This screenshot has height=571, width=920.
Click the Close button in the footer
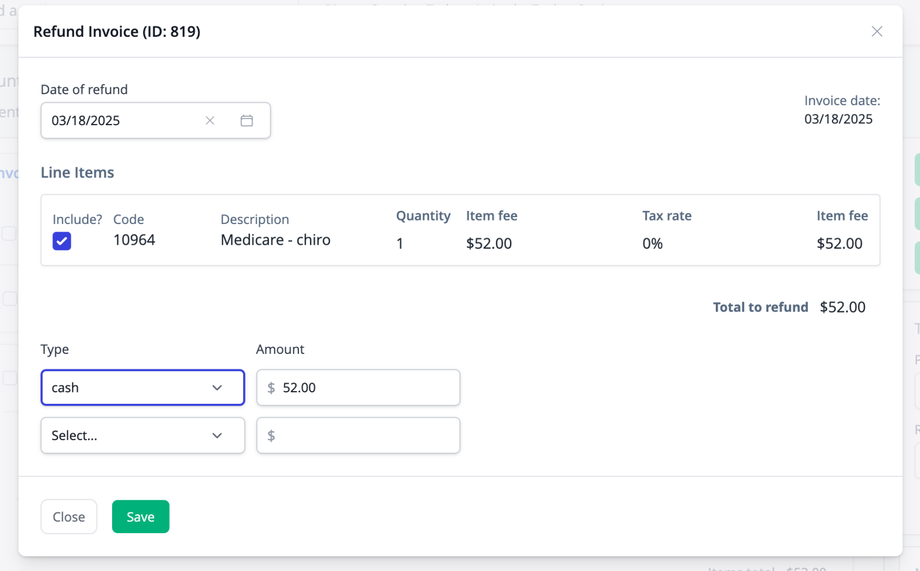click(x=69, y=517)
